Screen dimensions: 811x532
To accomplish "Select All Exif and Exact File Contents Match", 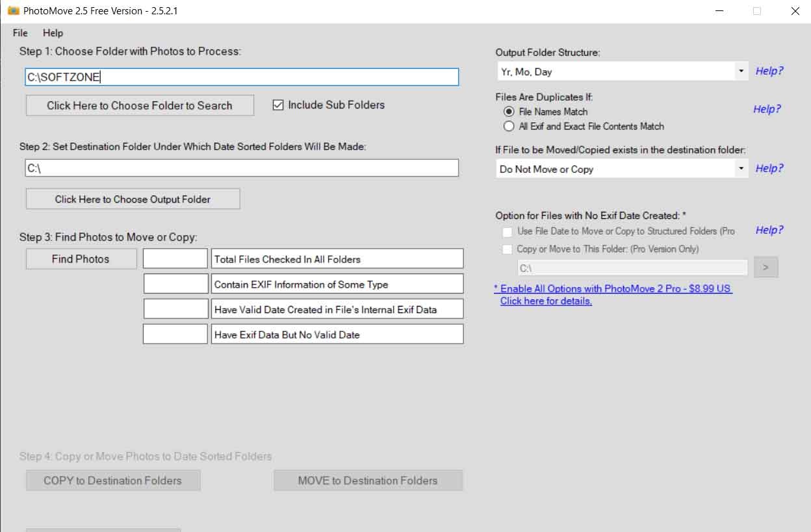I will (509, 126).
